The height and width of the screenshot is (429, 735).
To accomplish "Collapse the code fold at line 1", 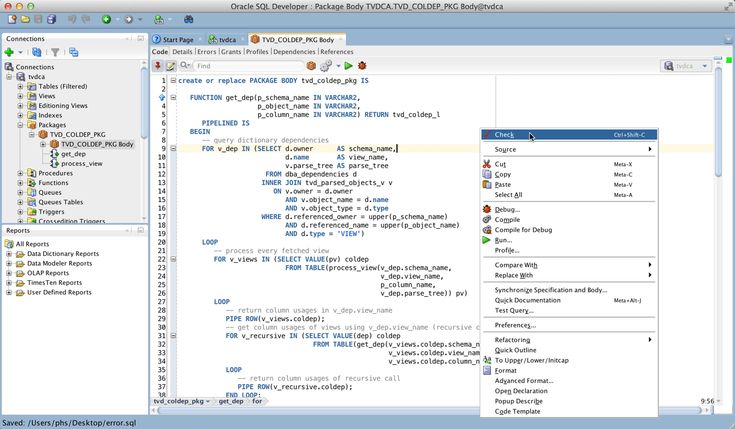I will (x=173, y=81).
